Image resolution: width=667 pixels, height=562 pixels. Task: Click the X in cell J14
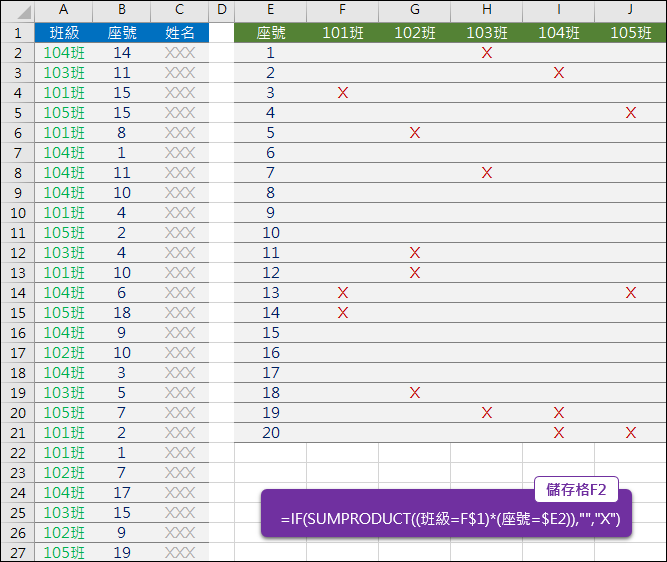point(631,293)
